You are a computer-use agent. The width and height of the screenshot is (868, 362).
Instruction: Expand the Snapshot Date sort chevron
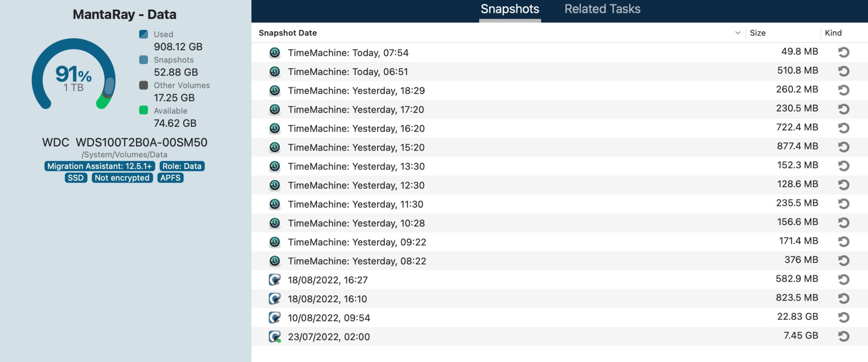[x=737, y=33]
